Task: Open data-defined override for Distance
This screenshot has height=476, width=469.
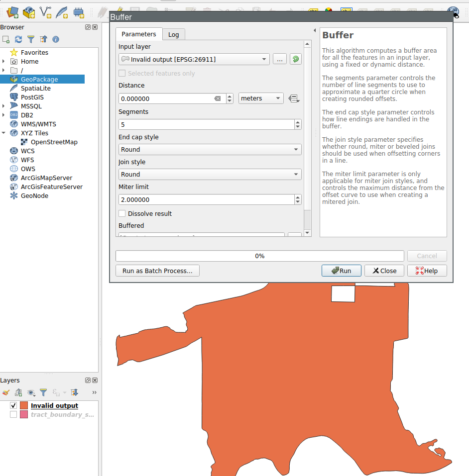Action: coord(294,98)
